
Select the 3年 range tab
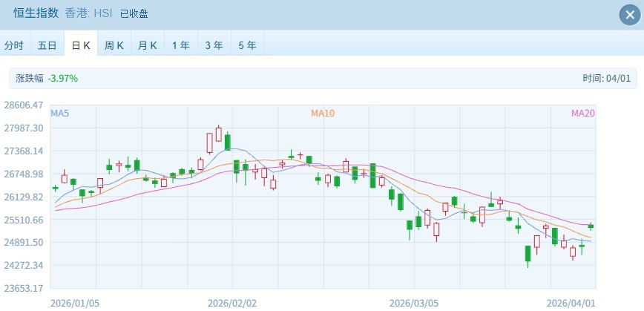pyautogui.click(x=214, y=45)
